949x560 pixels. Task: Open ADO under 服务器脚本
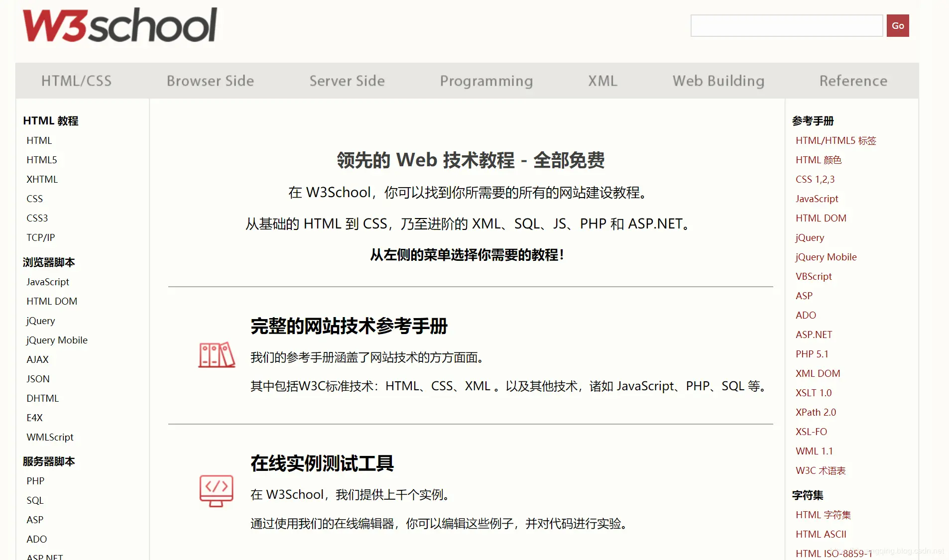tap(37, 539)
